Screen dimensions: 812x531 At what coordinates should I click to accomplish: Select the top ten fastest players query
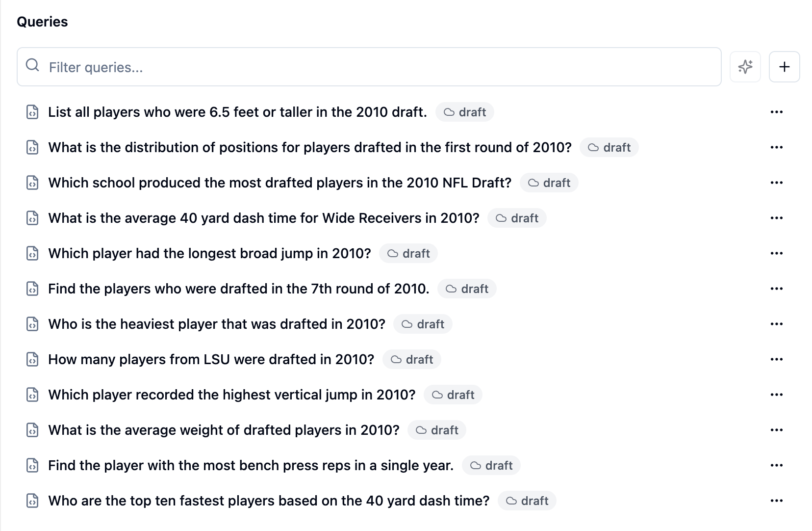[269, 501]
